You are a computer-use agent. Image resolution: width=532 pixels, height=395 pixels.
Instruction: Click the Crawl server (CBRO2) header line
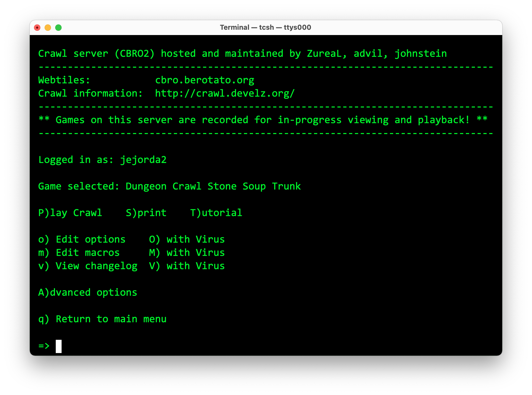[x=243, y=54]
